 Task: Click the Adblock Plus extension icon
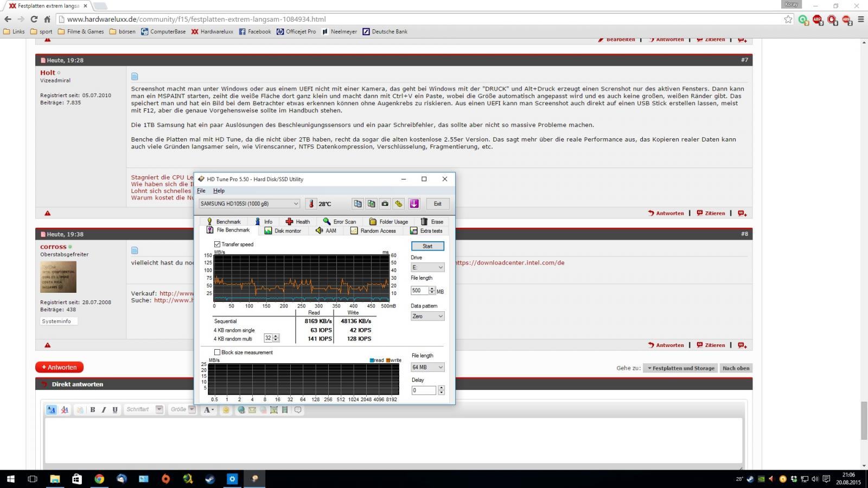[818, 20]
